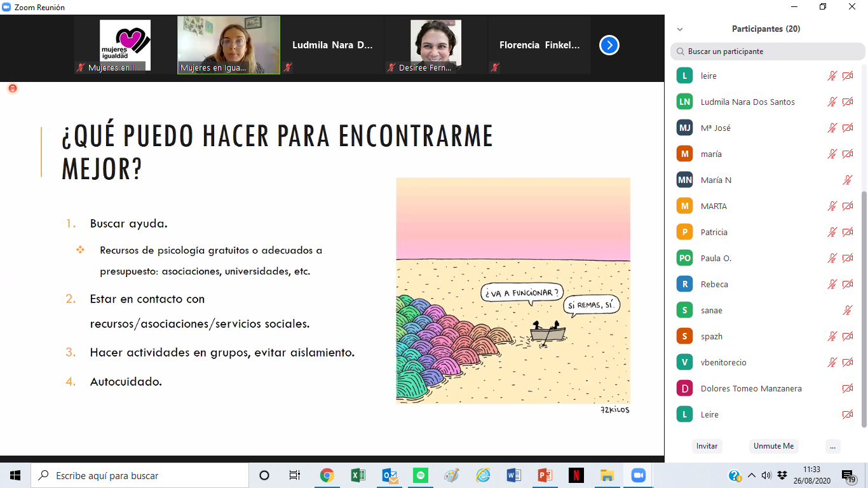868x488 pixels.
Task: Select participant sanae in the list
Action: click(x=765, y=310)
